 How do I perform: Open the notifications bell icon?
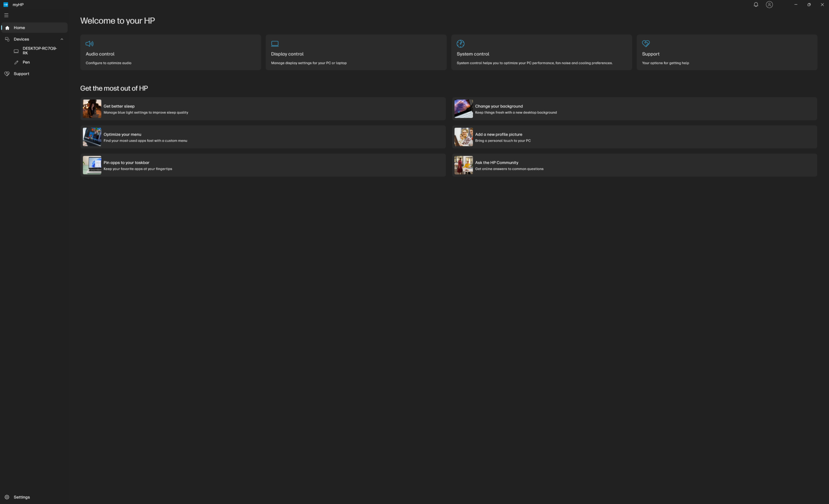tap(756, 5)
